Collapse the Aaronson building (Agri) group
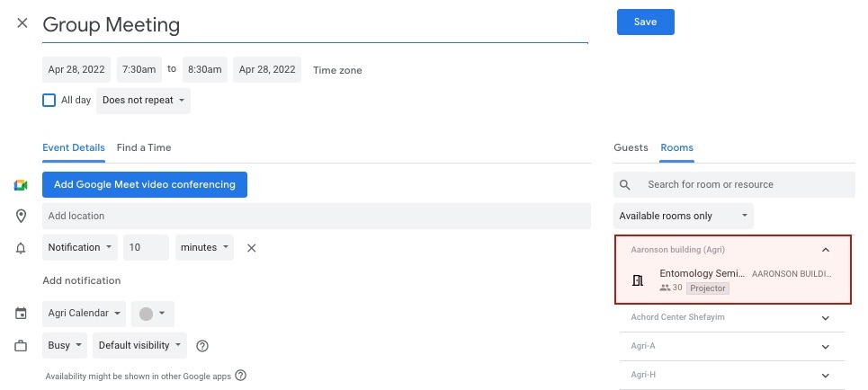 click(x=826, y=250)
